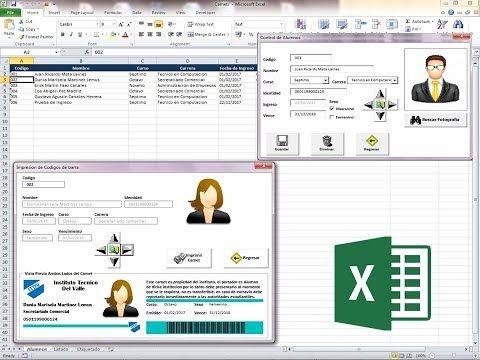Click the Sort & Filter A-Z icon

tap(442, 24)
